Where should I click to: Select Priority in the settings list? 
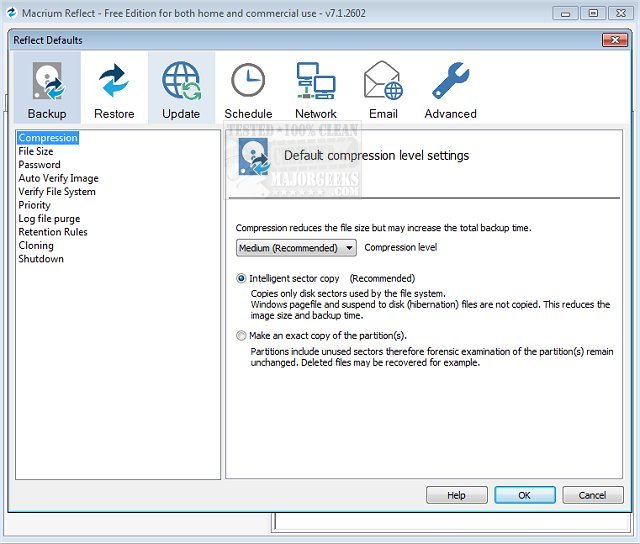34,205
